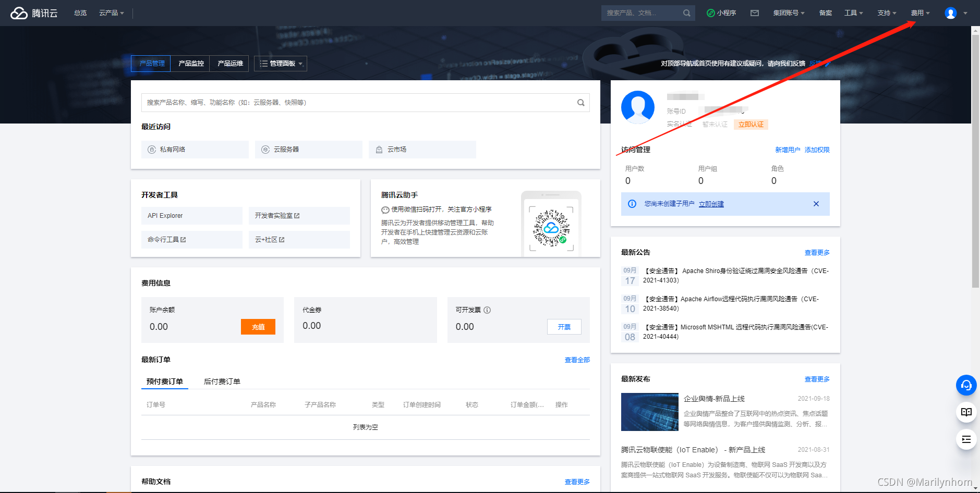Open 私有网络 recent visit entry
This screenshot has height=493, width=980.
pyautogui.click(x=195, y=150)
